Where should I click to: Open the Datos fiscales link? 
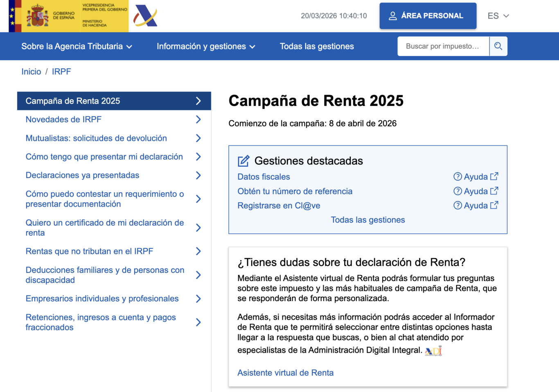(x=264, y=177)
